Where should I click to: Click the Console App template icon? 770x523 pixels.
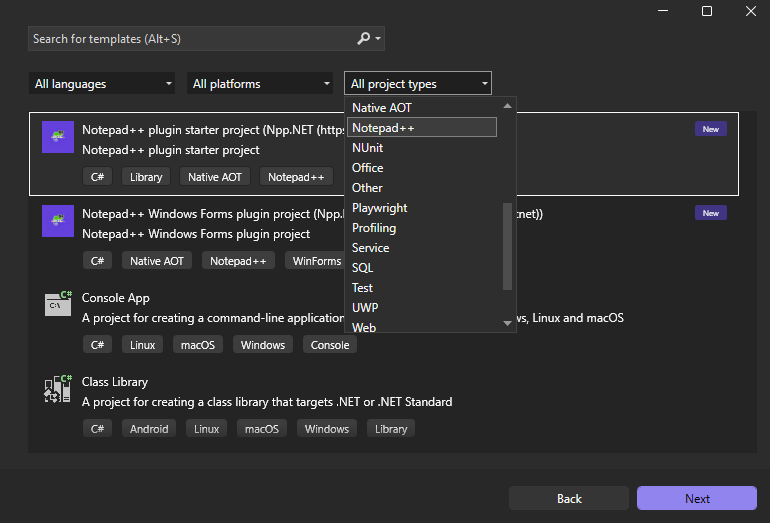click(x=58, y=304)
